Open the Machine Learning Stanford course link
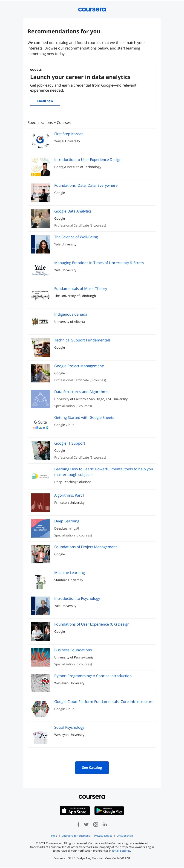Viewport: 184px width, 868px height. point(70,573)
